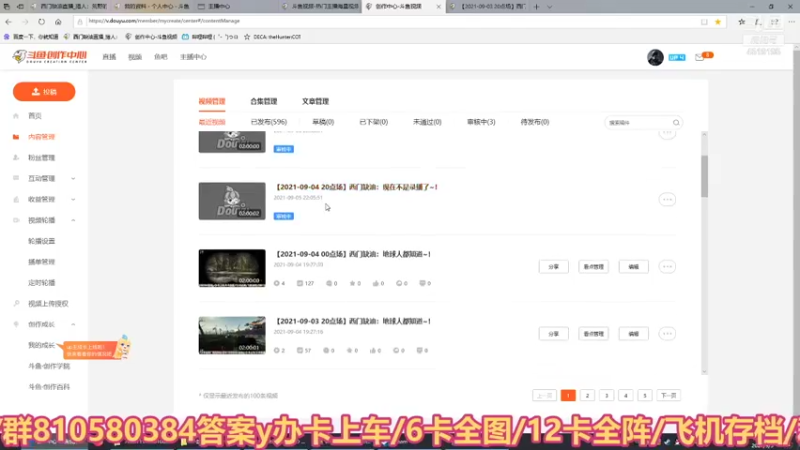
Task: Open 播单管理 in the sidebar
Action: 41,262
